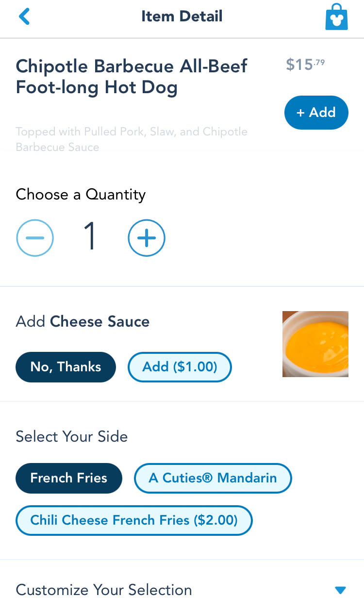Screen dimensions: 364x612
Task: Open the Mickey shopping bag cart
Action: pos(336,17)
